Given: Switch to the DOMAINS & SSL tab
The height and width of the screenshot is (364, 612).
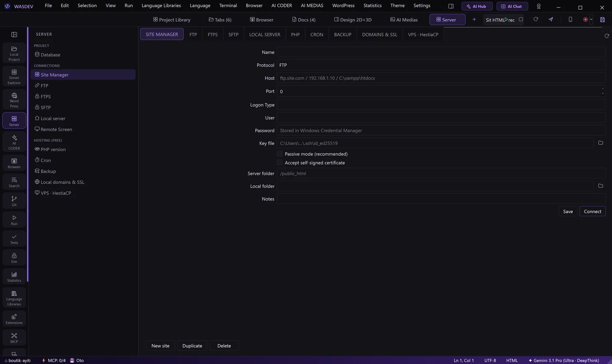Looking at the screenshot, I should pos(380,35).
